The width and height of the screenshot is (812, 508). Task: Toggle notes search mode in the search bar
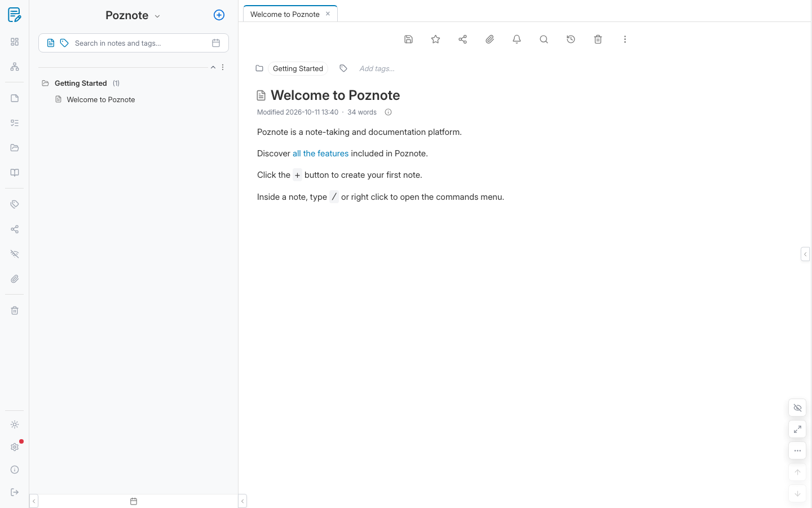(x=51, y=43)
